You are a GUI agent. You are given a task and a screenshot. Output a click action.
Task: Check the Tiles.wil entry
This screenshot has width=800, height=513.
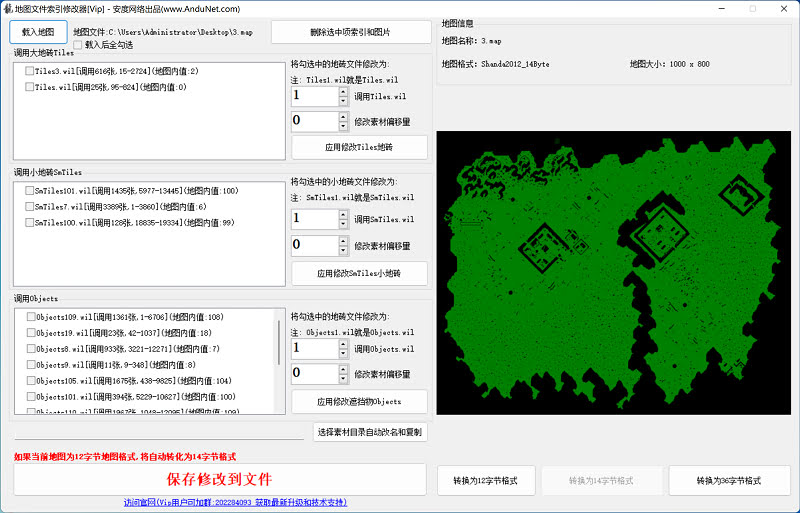(x=30, y=87)
